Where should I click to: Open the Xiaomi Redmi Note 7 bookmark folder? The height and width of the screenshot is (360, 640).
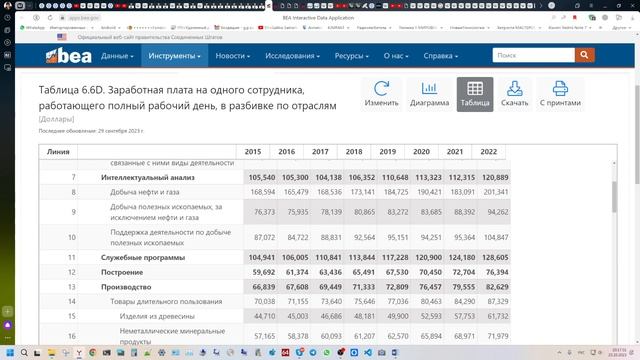point(569,27)
